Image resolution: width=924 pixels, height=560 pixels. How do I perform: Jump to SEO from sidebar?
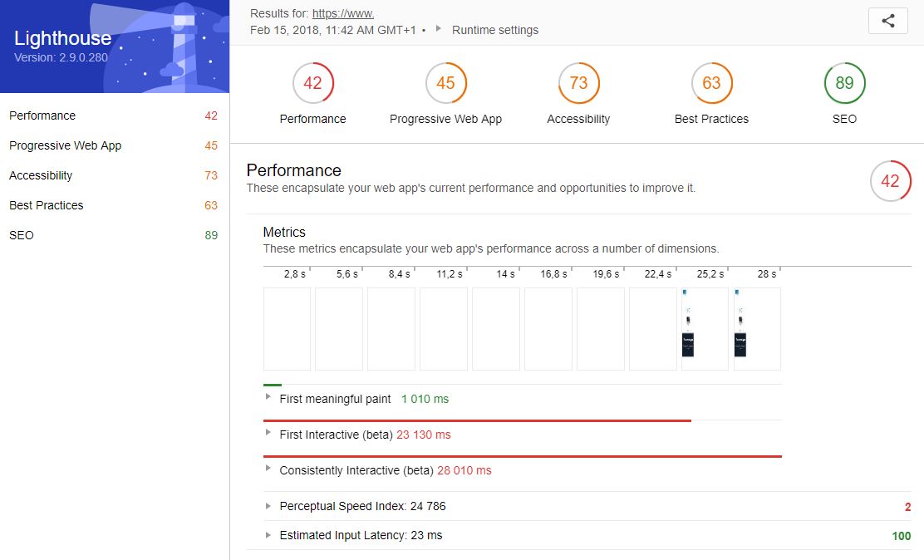pyautogui.click(x=22, y=235)
